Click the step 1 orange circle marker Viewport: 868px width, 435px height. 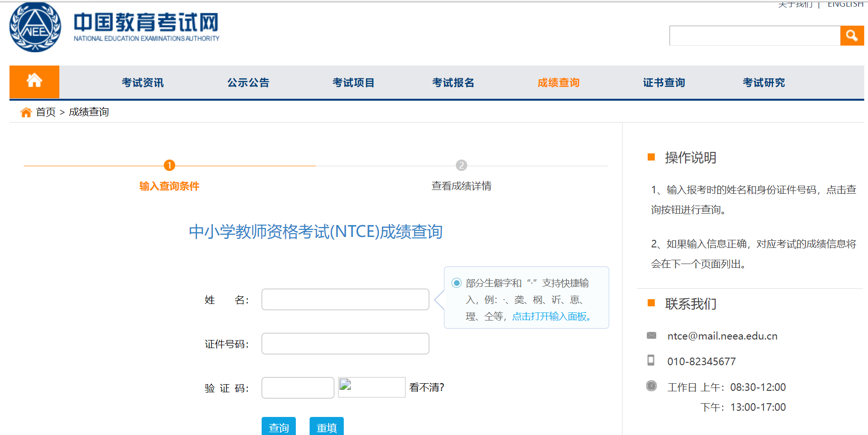169,165
